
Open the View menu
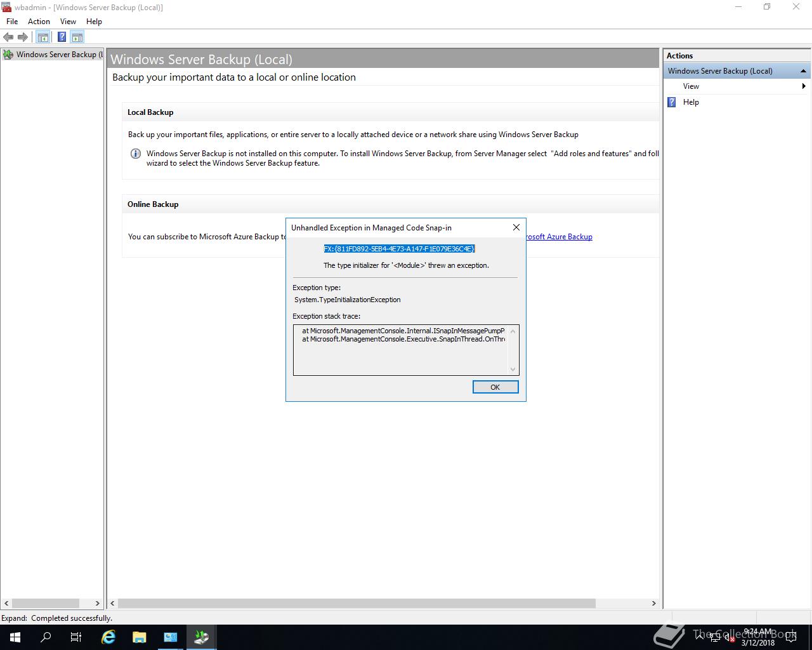[68, 22]
